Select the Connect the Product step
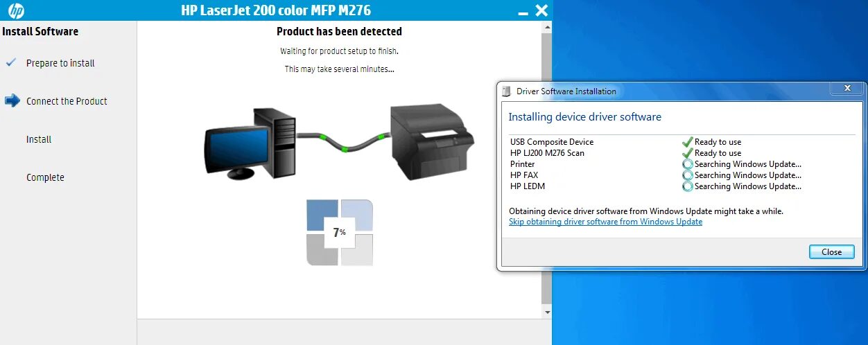868x345 pixels. tap(67, 101)
